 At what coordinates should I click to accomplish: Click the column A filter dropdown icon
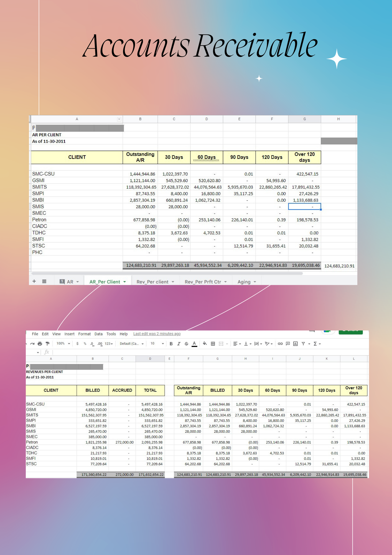(x=119, y=119)
